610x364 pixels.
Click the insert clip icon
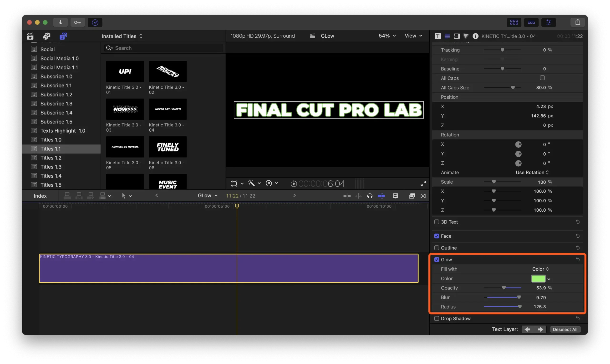79,196
